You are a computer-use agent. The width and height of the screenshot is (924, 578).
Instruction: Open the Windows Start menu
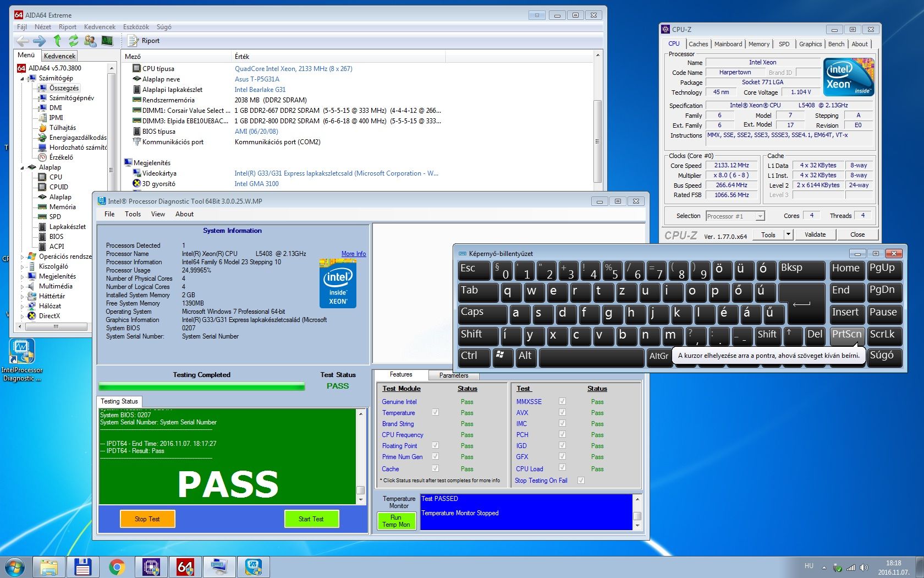pyautogui.click(x=14, y=566)
